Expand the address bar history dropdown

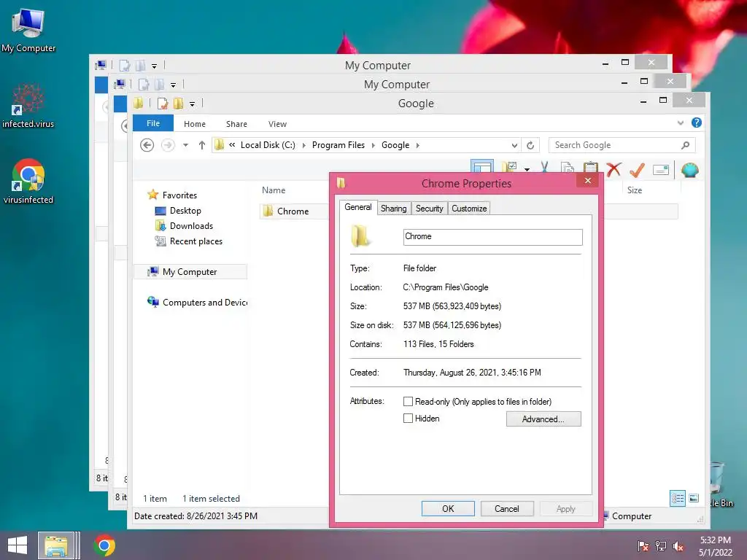pos(514,145)
